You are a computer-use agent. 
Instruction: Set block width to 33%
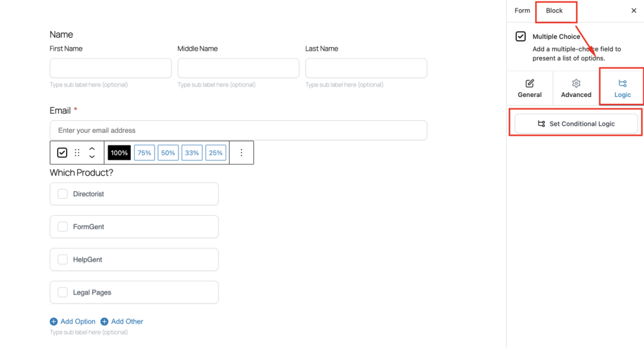click(192, 153)
